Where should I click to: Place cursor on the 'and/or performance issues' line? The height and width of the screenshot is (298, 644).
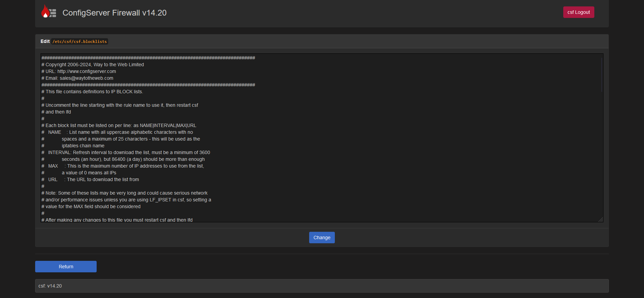[126, 200]
